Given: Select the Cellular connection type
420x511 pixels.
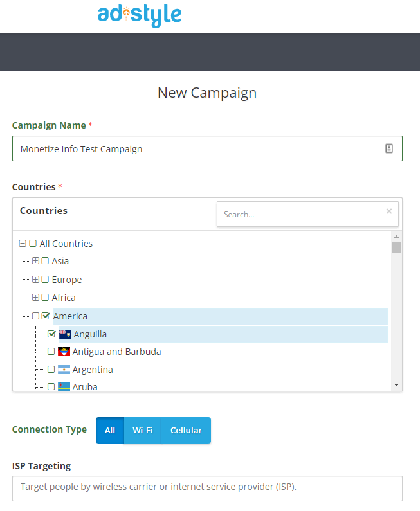Looking at the screenshot, I should pos(186,430).
